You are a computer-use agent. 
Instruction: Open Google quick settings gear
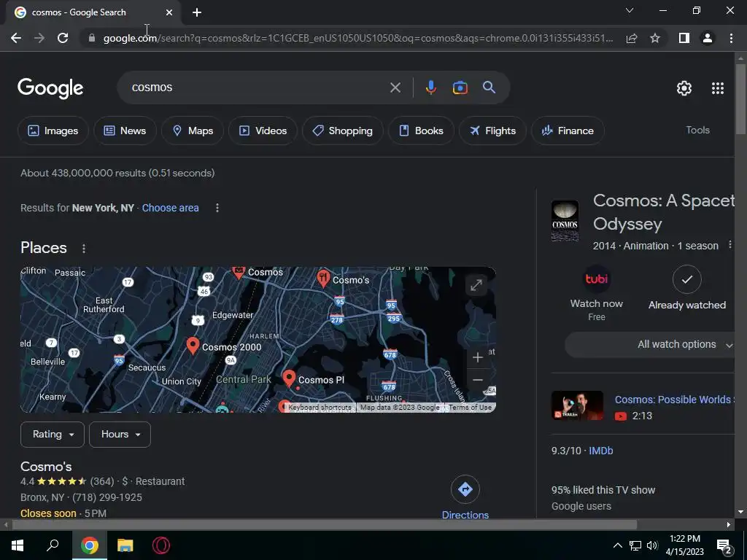(684, 88)
